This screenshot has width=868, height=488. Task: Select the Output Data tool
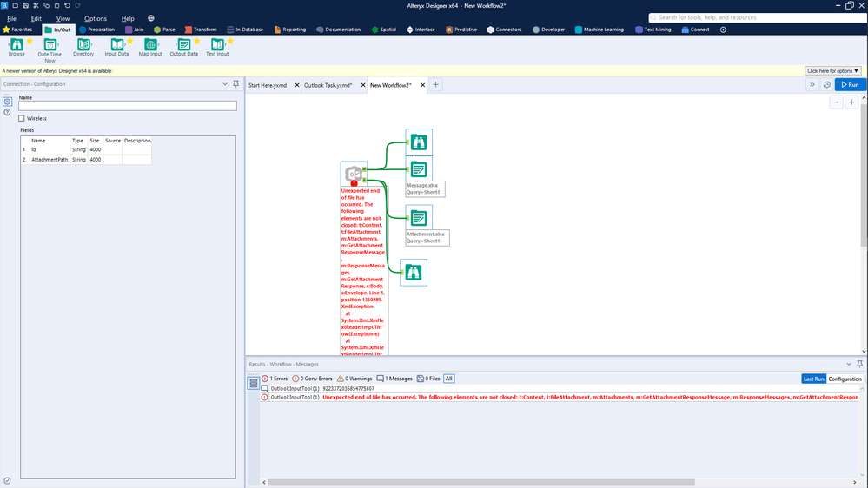184,47
